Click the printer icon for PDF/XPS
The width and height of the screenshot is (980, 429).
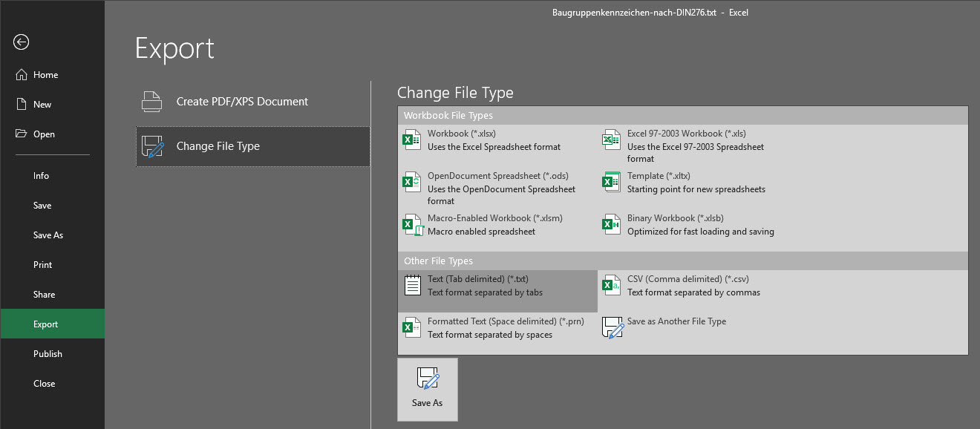point(152,102)
